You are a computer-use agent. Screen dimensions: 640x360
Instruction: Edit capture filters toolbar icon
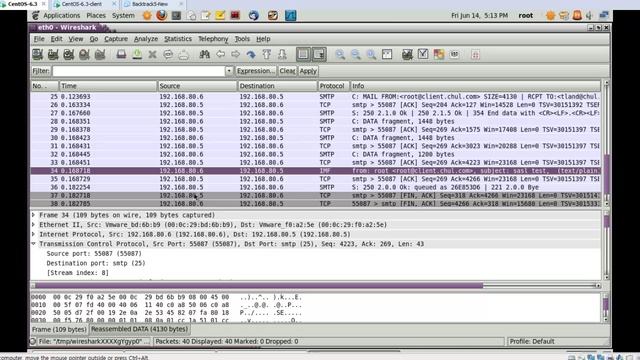(x=407, y=54)
